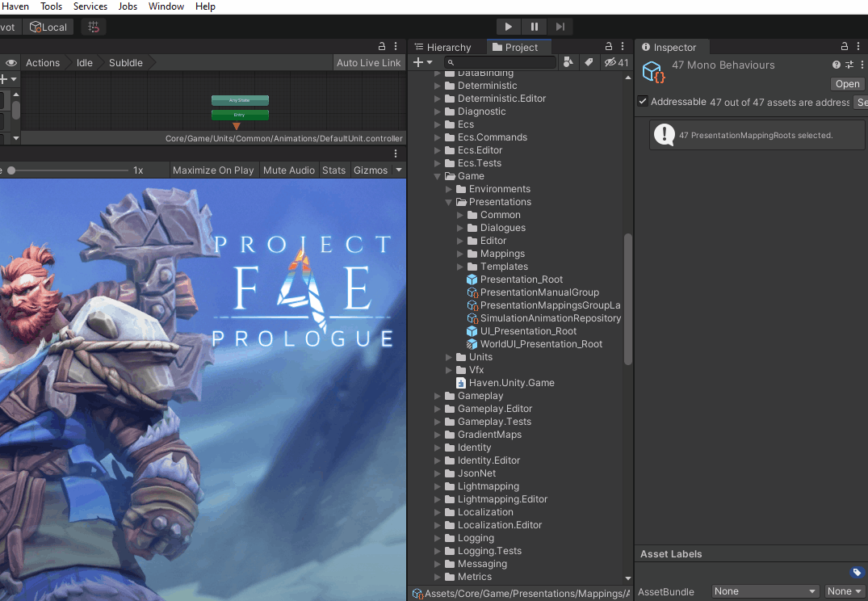Toggle Auto Live Link in Animator
The height and width of the screenshot is (601, 868).
pos(368,62)
